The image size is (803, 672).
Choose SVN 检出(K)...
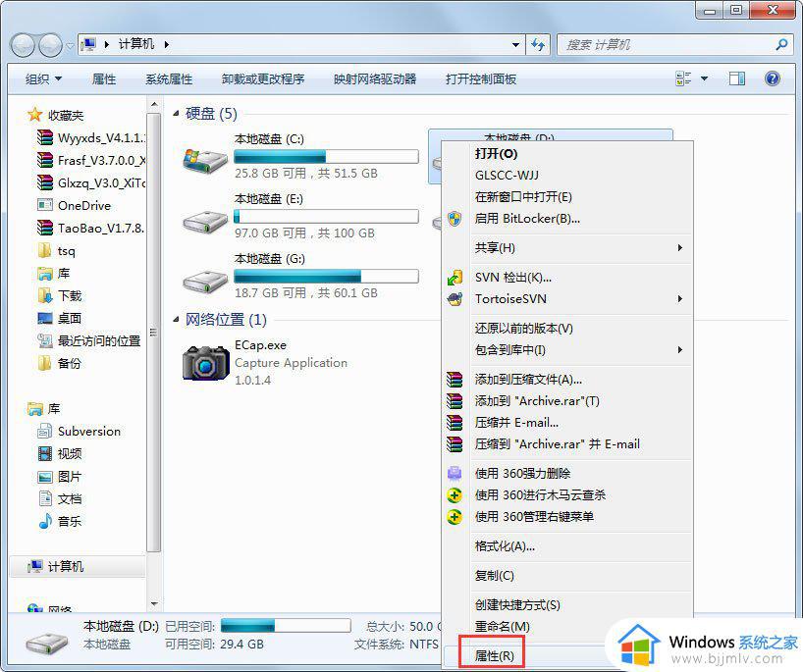567,278
